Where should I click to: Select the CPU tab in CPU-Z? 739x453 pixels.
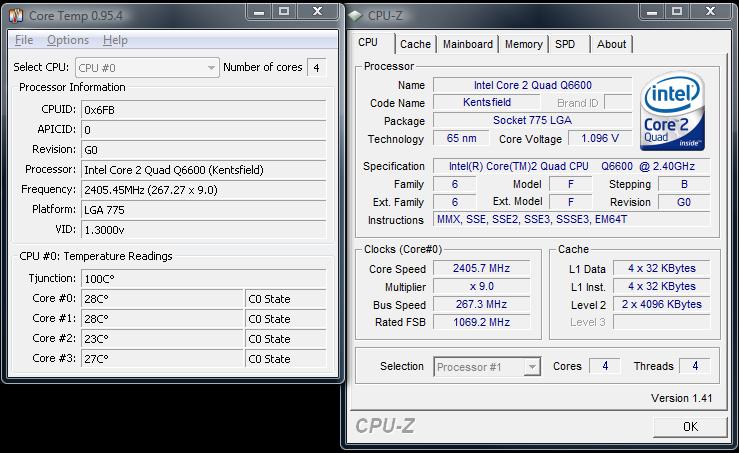click(x=368, y=42)
